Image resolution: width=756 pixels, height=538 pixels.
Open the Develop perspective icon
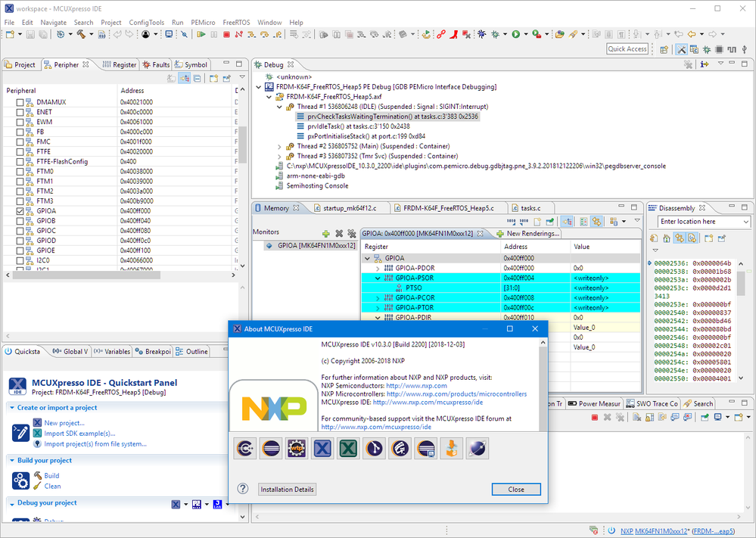681,49
